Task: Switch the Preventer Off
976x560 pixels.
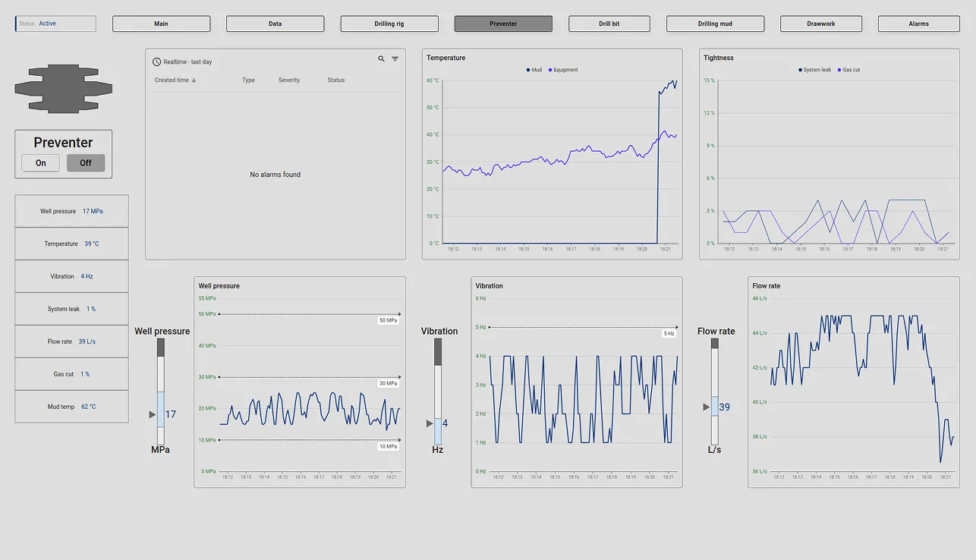Action: pos(86,163)
